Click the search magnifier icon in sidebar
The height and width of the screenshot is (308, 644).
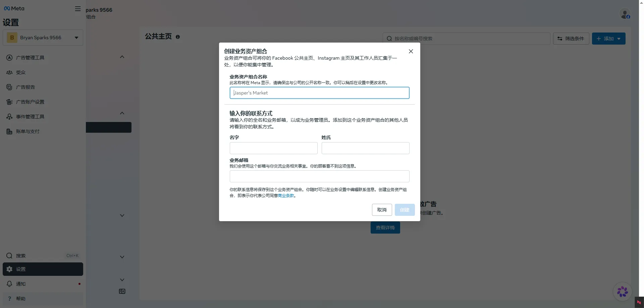tap(9, 256)
